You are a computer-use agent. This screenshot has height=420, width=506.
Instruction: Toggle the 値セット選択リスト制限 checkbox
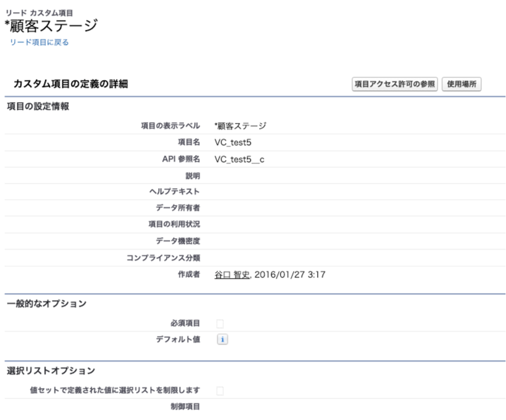coord(220,391)
